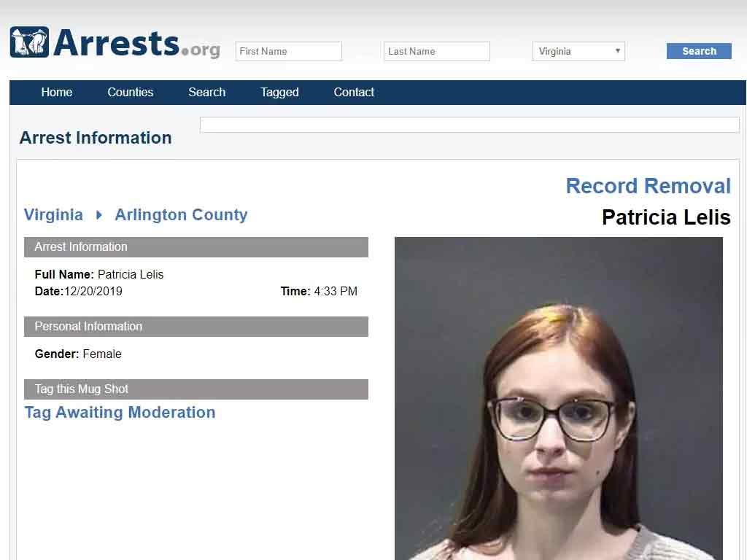
Task: Click the Tag Awaiting Moderation link
Action: pyautogui.click(x=120, y=413)
